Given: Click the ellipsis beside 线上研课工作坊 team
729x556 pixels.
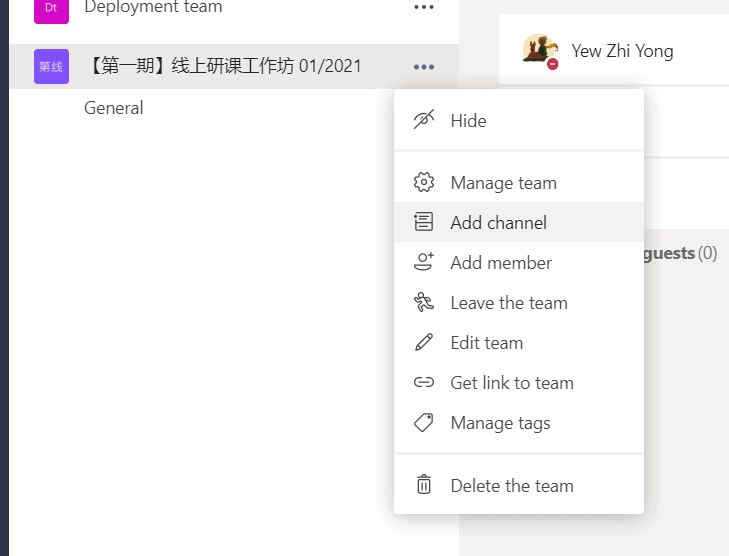Looking at the screenshot, I should click(424, 67).
